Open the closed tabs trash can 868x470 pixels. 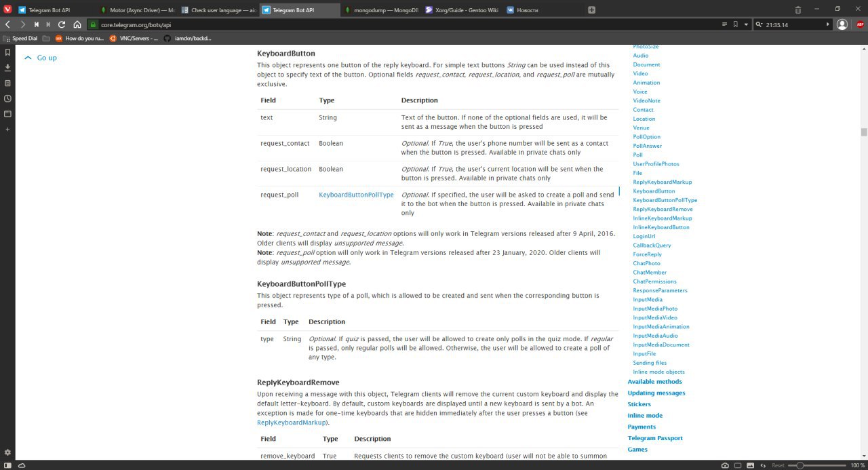(798, 9)
